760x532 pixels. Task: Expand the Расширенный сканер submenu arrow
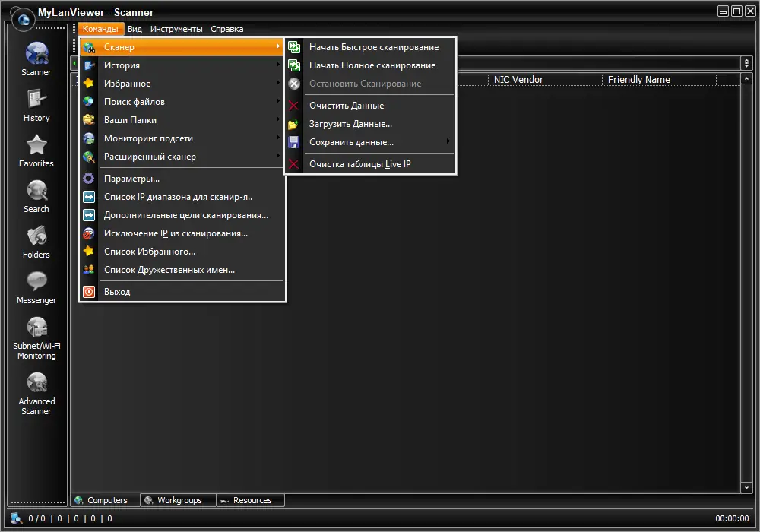278,156
